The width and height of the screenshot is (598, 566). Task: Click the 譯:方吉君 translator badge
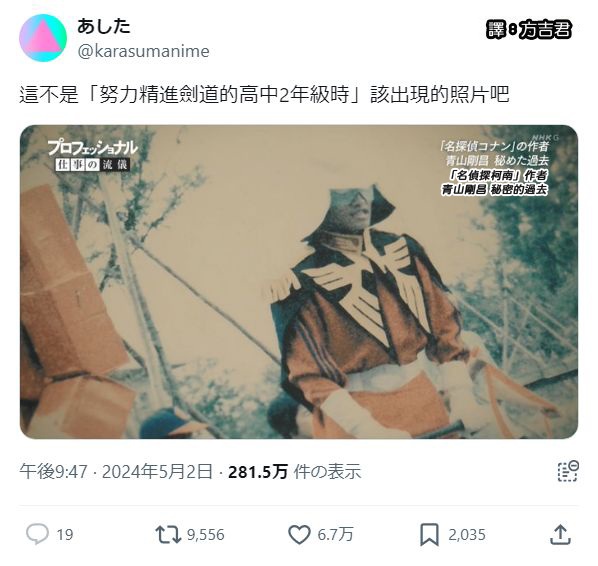coord(529,29)
